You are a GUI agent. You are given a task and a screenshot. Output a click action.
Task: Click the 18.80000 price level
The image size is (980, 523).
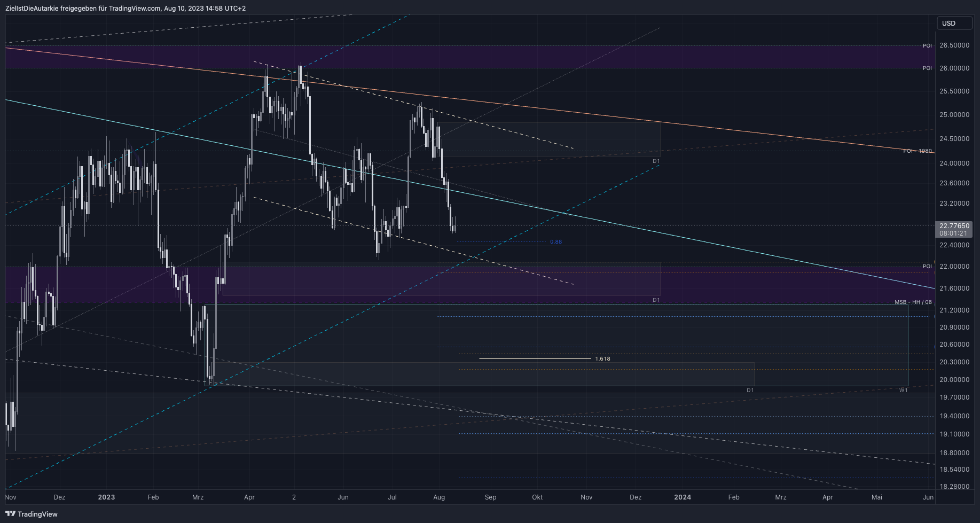click(x=954, y=453)
